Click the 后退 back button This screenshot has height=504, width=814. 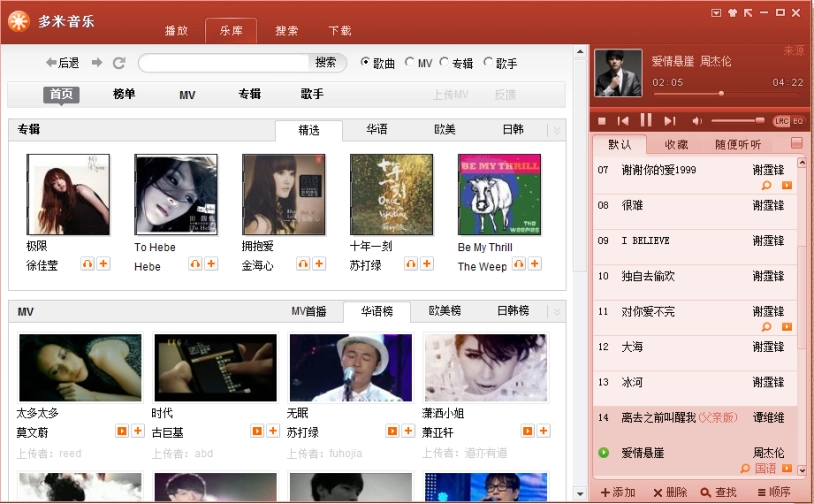[x=62, y=63]
